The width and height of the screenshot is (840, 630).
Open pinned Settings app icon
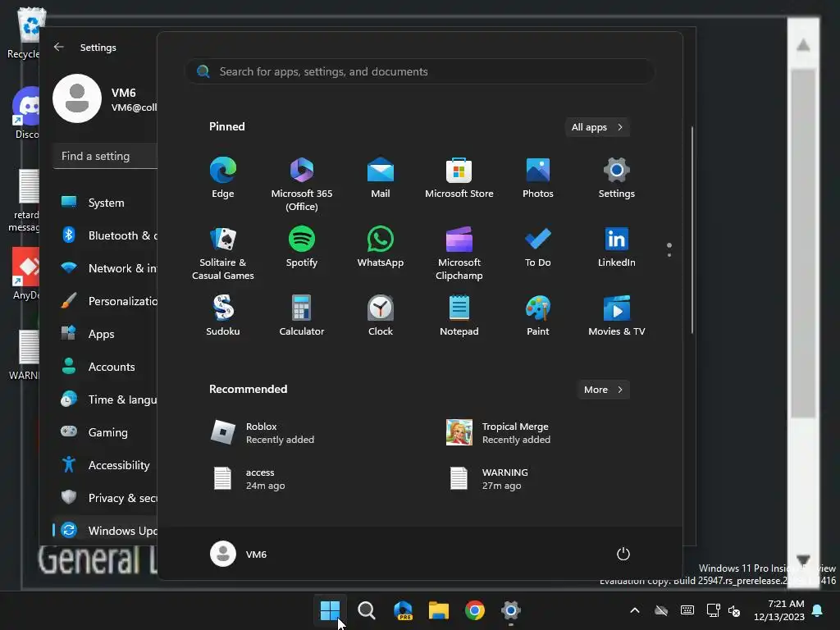pyautogui.click(x=617, y=178)
